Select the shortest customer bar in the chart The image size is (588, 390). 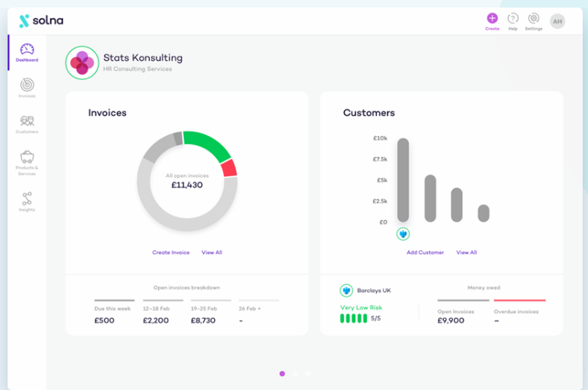[x=484, y=213]
